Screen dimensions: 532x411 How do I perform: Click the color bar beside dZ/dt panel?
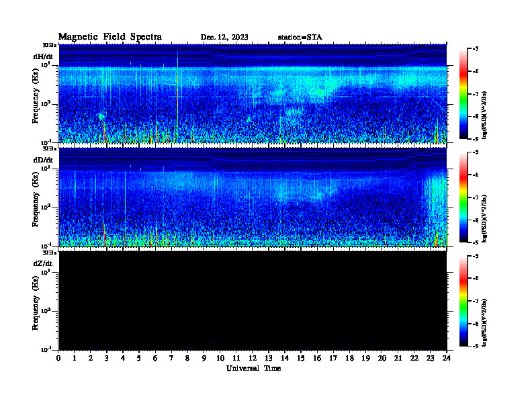[x=463, y=301]
